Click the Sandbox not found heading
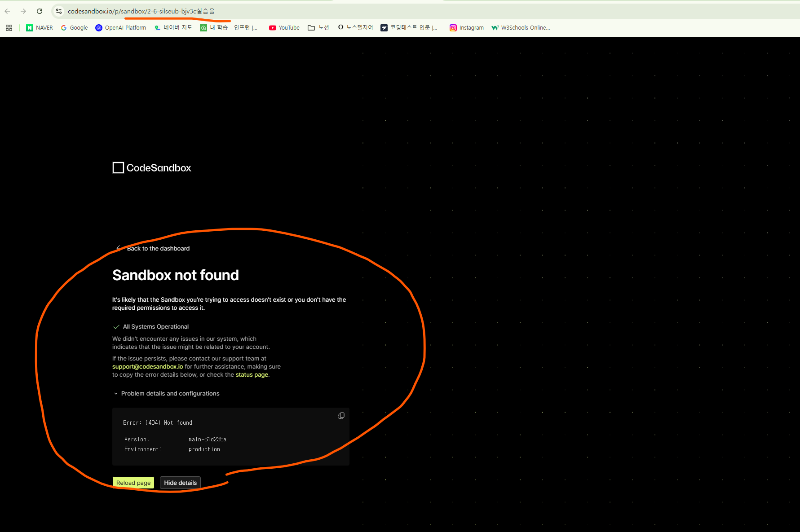The image size is (800, 532). pos(176,275)
